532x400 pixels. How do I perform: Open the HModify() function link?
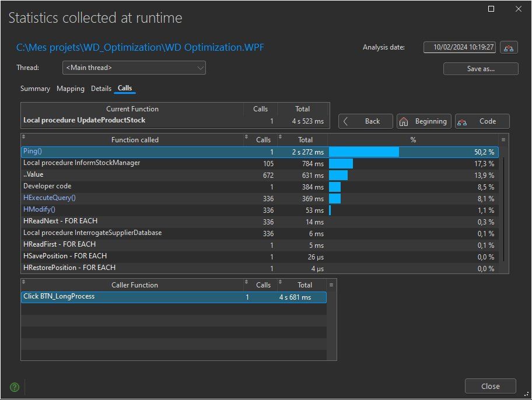(39, 209)
